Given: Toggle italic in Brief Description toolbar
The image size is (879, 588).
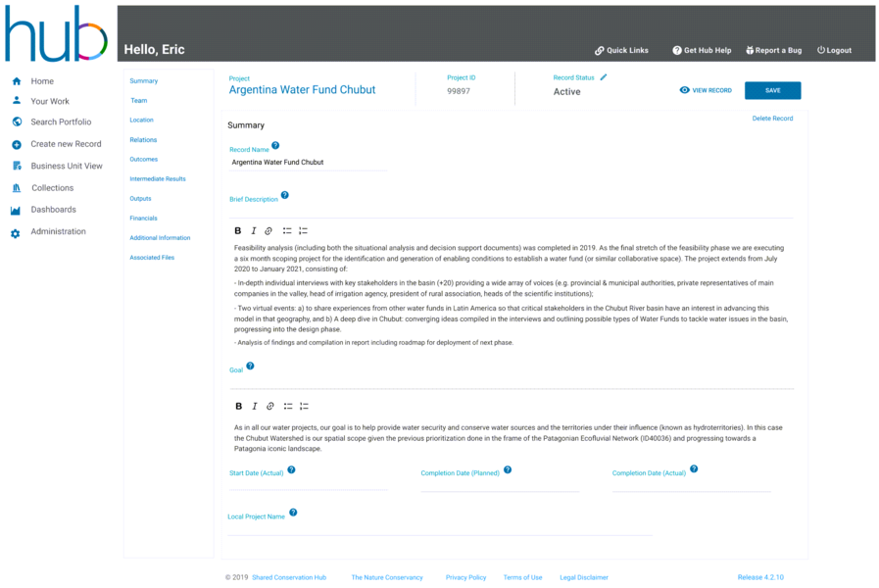Looking at the screenshot, I should point(254,230).
